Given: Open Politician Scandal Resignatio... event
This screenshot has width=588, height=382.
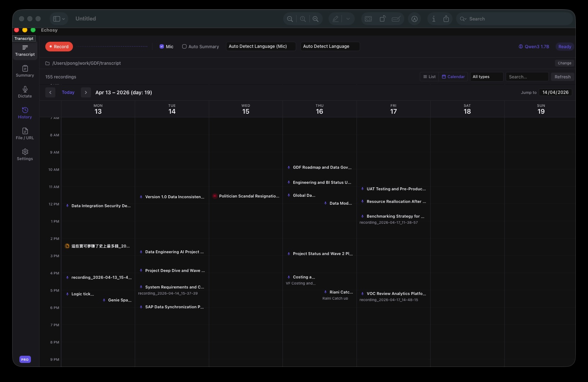Looking at the screenshot, I should click(246, 196).
